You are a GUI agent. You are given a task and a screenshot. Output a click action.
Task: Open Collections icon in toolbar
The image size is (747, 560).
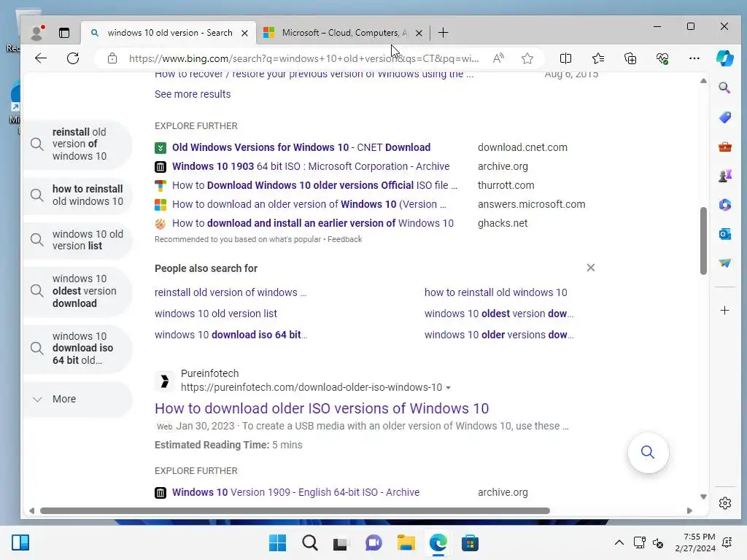[x=630, y=58]
